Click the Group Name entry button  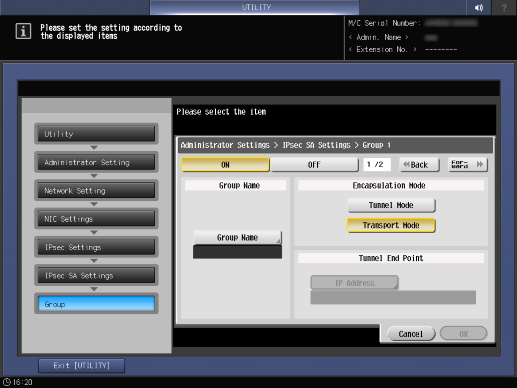[x=237, y=237]
